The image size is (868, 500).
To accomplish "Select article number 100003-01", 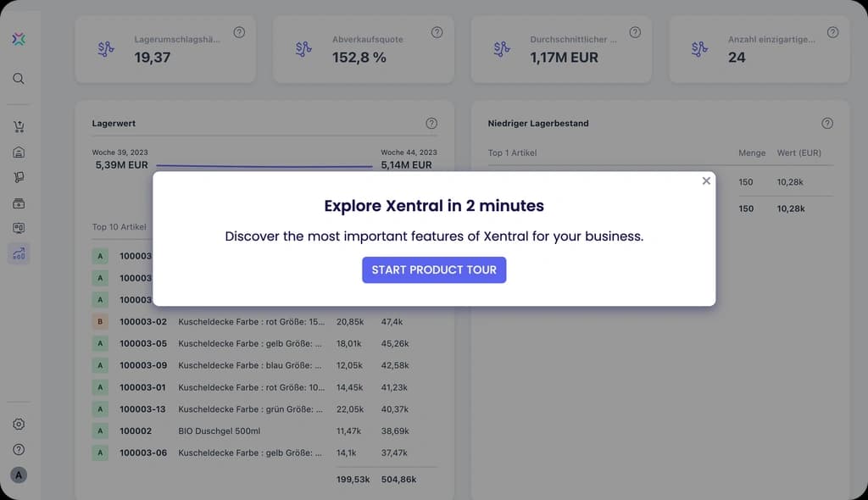I will click(x=142, y=387).
